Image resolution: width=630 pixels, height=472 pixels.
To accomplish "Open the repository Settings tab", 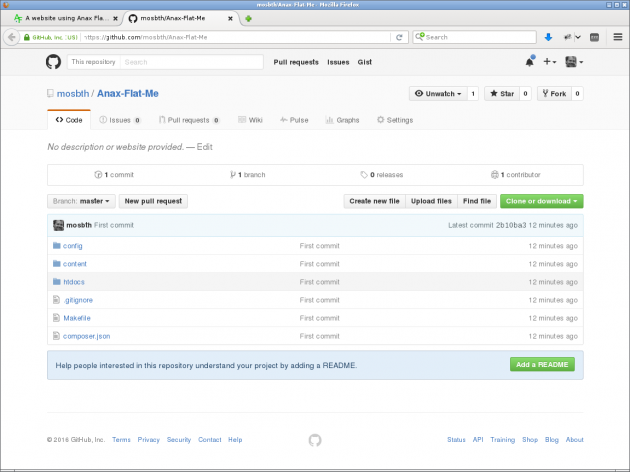I will click(395, 120).
